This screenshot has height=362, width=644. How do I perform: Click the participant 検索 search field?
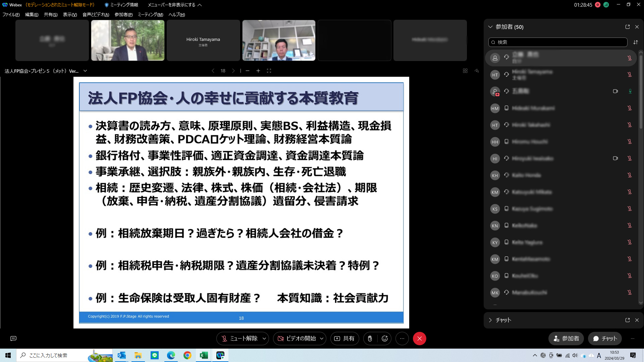coord(557,42)
